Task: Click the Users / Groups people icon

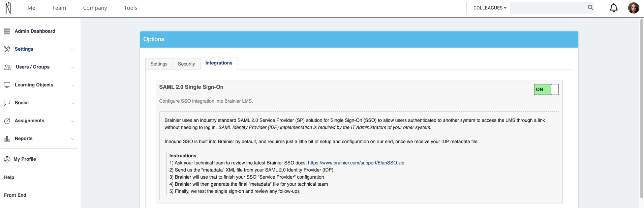Action: 7,67
